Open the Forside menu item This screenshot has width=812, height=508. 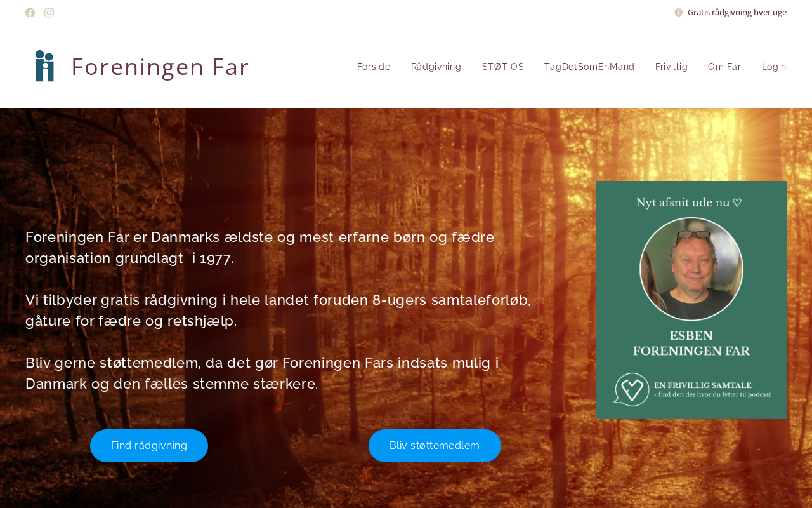point(374,67)
